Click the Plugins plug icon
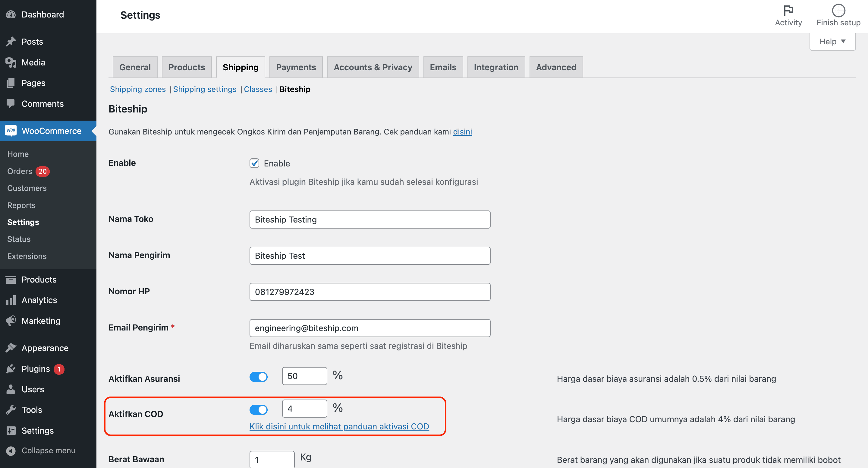Viewport: 868px width, 468px height. point(11,368)
